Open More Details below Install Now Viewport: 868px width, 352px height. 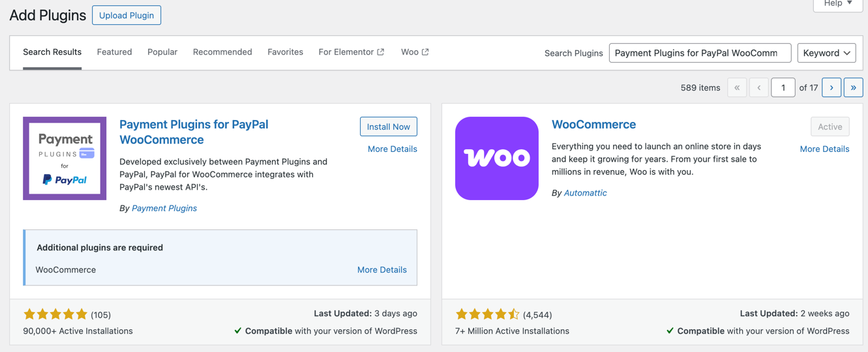(392, 149)
